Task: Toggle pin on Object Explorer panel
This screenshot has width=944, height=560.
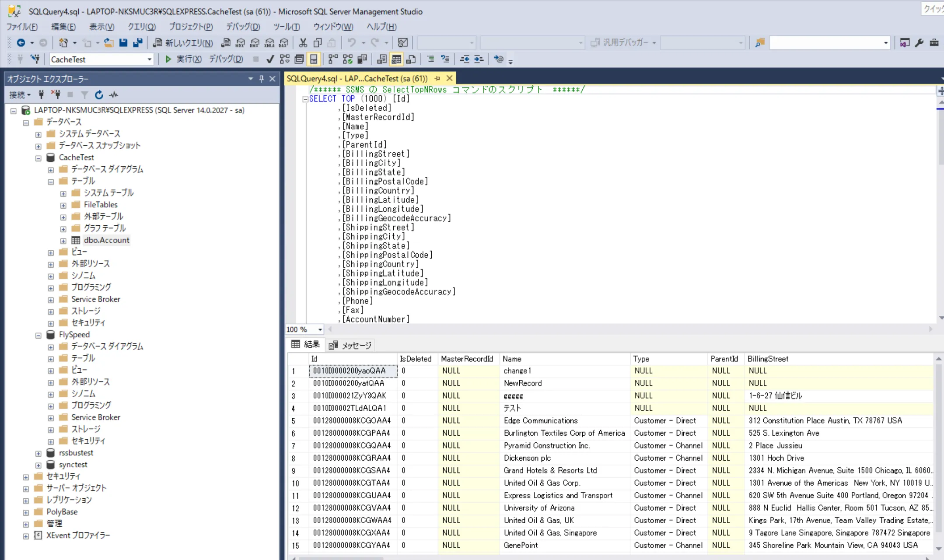Action: pos(261,79)
